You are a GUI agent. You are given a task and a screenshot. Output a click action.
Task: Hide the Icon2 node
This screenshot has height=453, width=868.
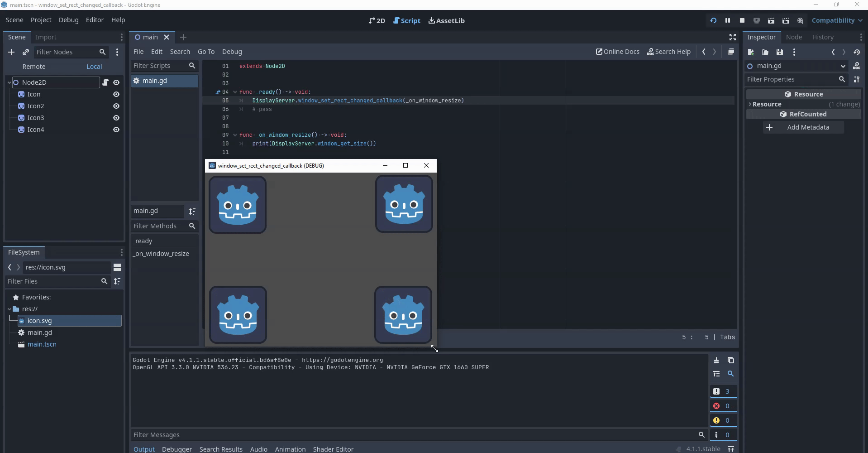116,106
